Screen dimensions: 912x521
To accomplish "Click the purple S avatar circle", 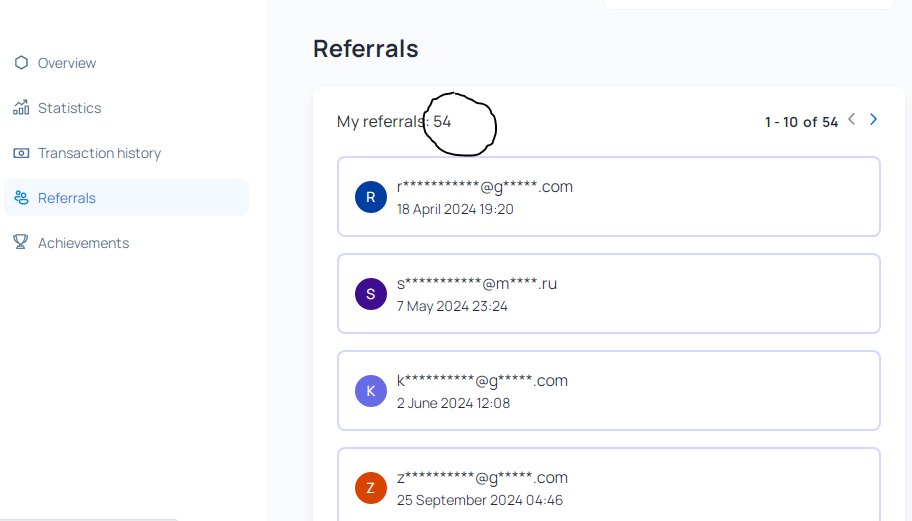I will (x=371, y=294).
